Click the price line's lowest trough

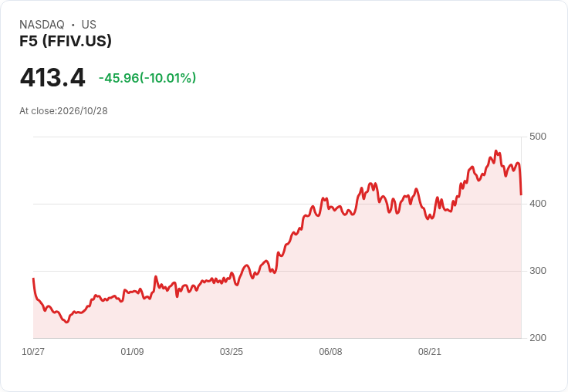(66, 322)
